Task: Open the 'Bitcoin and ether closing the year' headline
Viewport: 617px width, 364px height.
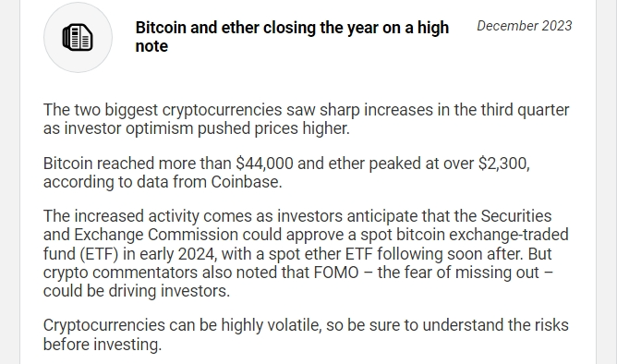Action: tap(292, 37)
